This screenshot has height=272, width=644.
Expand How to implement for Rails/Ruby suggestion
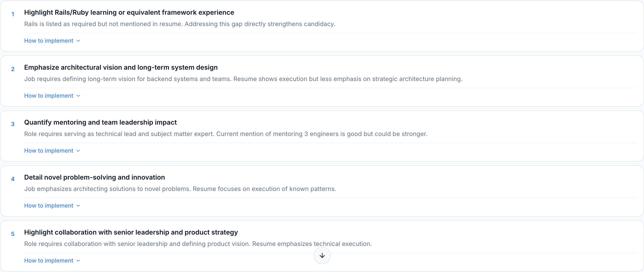click(49, 41)
